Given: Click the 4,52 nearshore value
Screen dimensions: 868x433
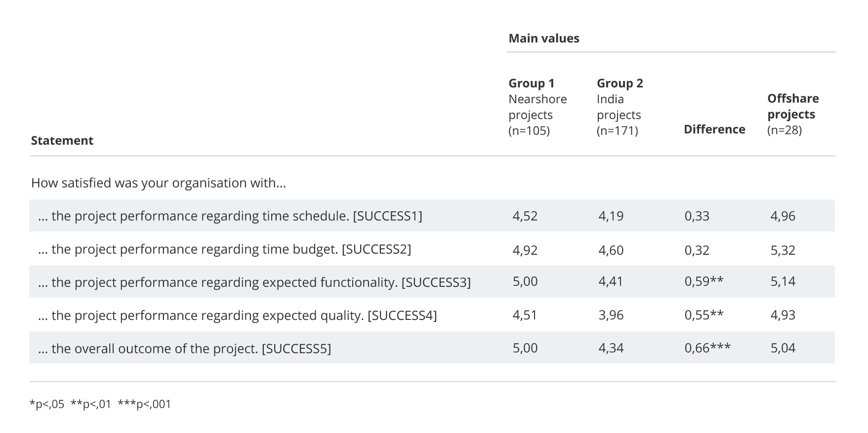Looking at the screenshot, I should coord(525,216).
